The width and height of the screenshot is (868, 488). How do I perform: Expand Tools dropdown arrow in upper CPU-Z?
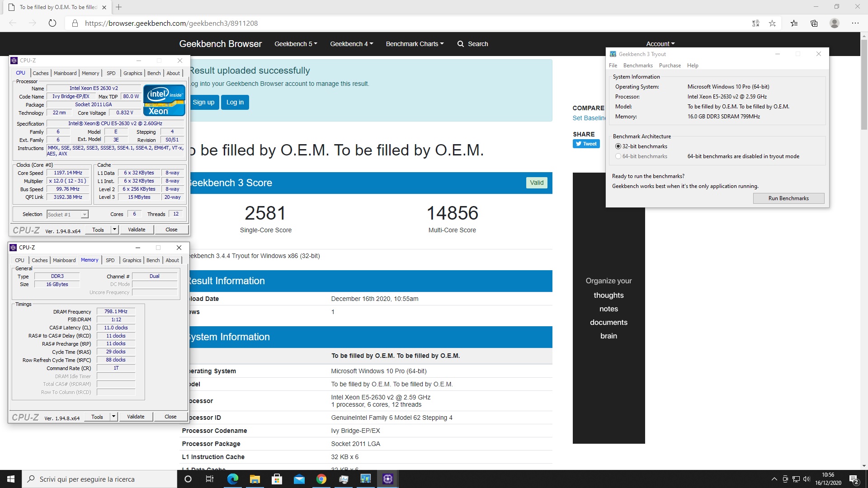(x=114, y=230)
